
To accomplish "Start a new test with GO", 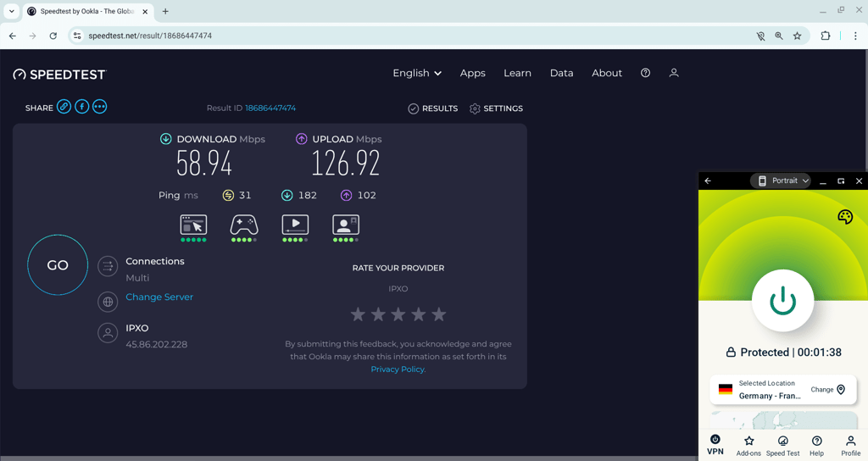I will tap(58, 265).
